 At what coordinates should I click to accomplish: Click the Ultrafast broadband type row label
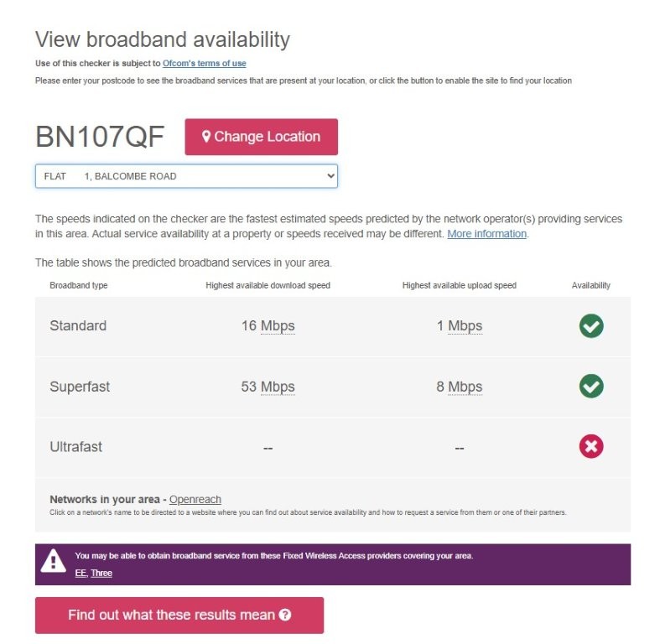(x=75, y=447)
